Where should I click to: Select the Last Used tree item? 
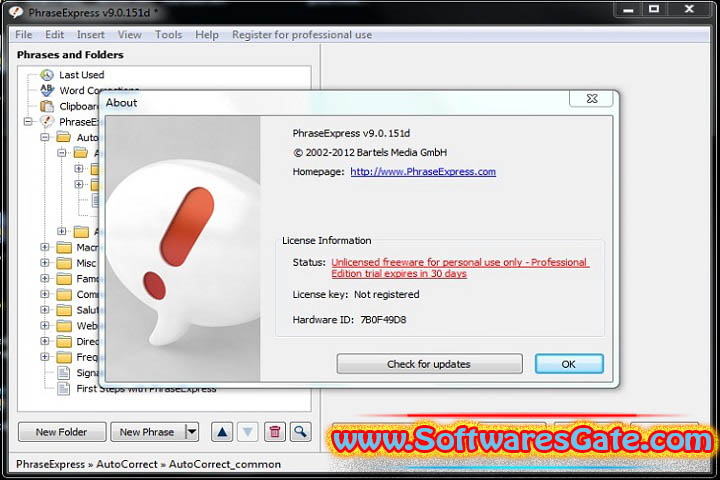point(81,75)
